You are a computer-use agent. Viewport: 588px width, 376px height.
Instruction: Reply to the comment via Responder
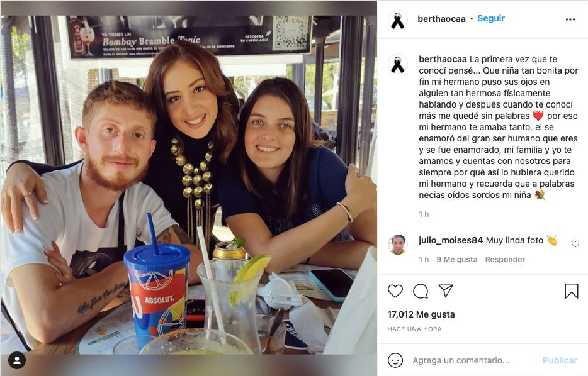[505, 260]
